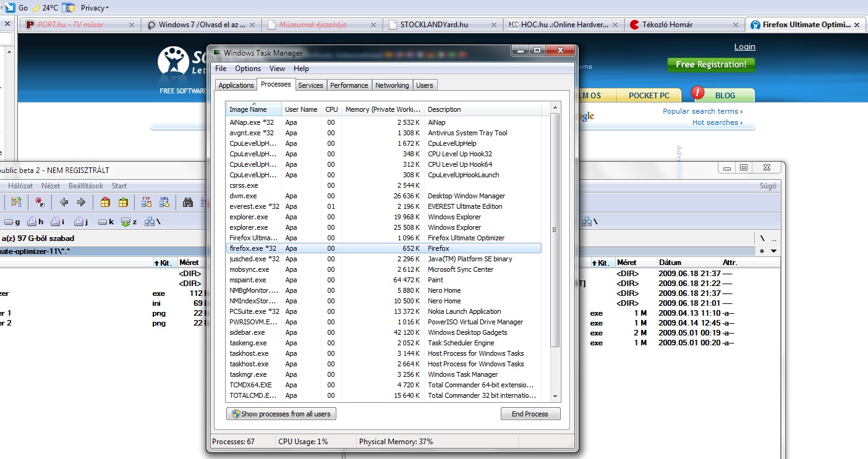Screen dimensions: 868x459
Task: Open the Privacy dropdown in browser toolbar
Action: click(x=94, y=8)
